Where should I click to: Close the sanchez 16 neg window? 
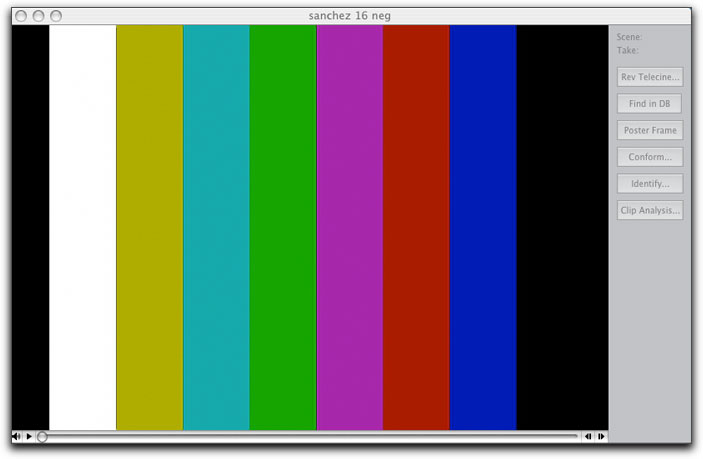click(21, 16)
